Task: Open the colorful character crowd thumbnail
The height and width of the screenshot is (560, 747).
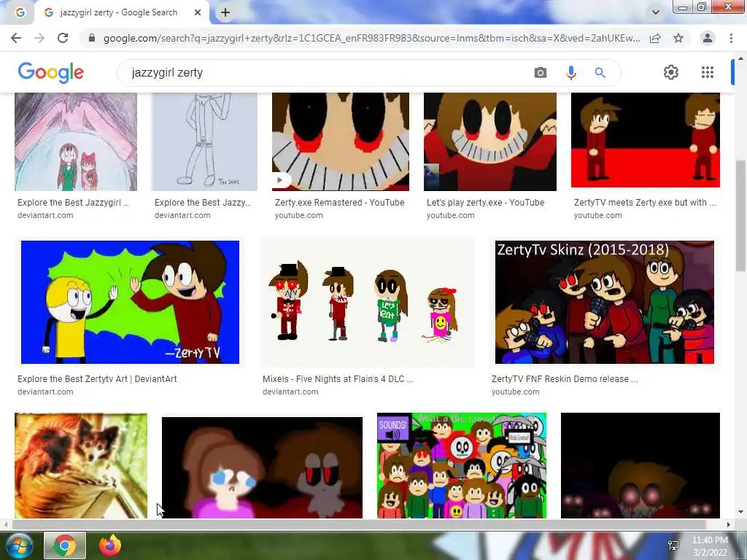Action: coord(462,465)
